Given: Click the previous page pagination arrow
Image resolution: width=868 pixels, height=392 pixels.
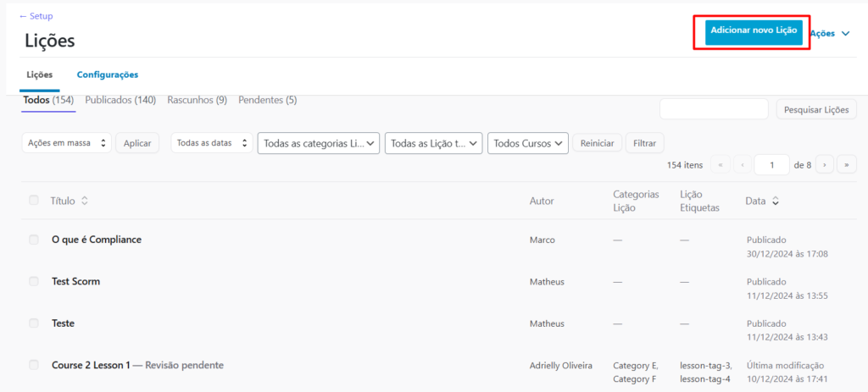Looking at the screenshot, I should [x=743, y=165].
